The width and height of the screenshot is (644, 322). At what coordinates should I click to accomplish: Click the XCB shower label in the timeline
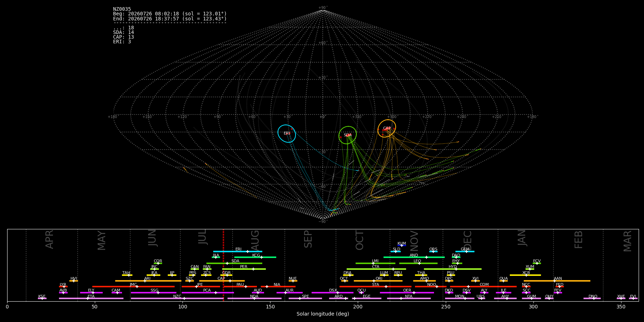coord(526,273)
